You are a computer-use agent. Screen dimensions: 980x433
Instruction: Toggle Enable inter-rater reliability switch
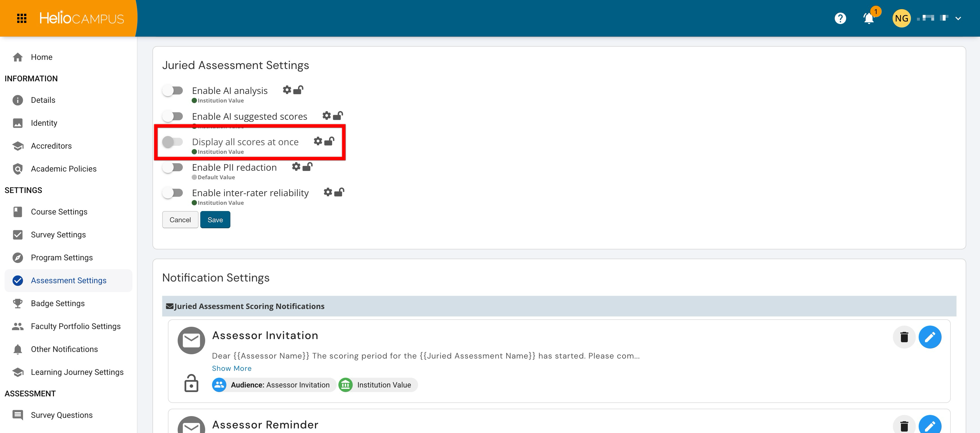coord(173,193)
